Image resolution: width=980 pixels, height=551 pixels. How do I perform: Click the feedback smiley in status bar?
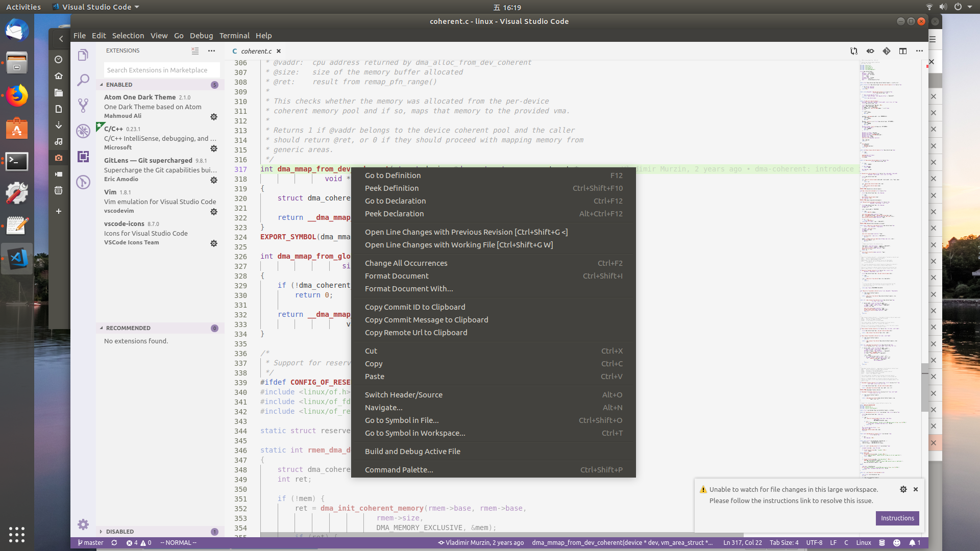tap(897, 543)
